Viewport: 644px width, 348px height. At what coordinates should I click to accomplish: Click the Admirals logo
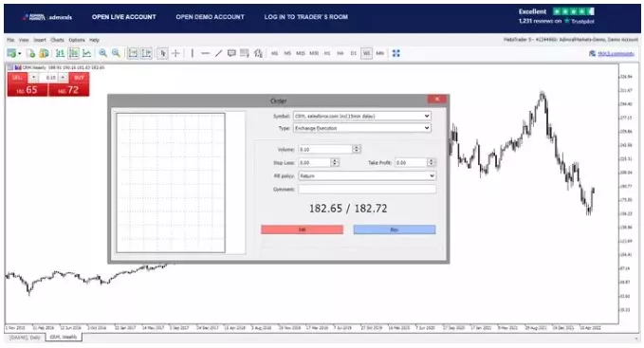click(47, 17)
